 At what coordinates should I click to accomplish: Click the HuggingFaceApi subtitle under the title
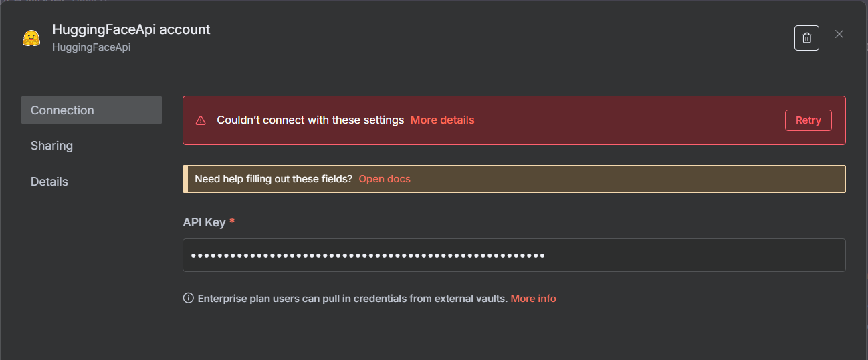pyautogui.click(x=92, y=47)
